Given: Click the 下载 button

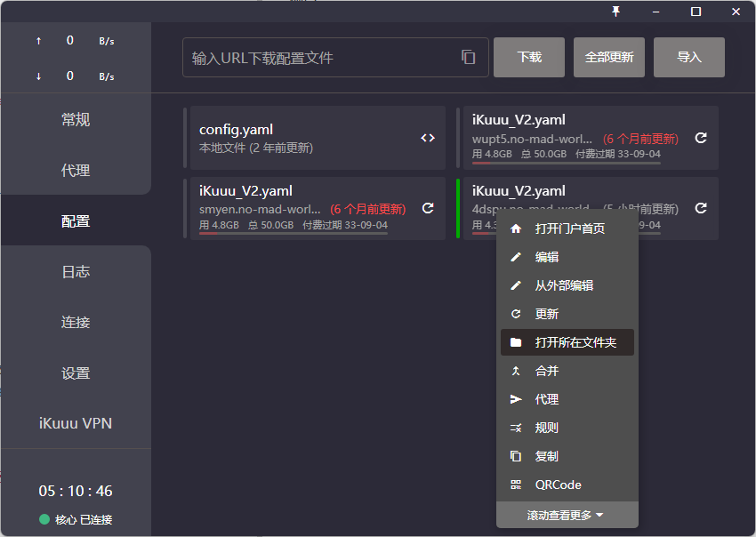Looking at the screenshot, I should pyautogui.click(x=529, y=57).
